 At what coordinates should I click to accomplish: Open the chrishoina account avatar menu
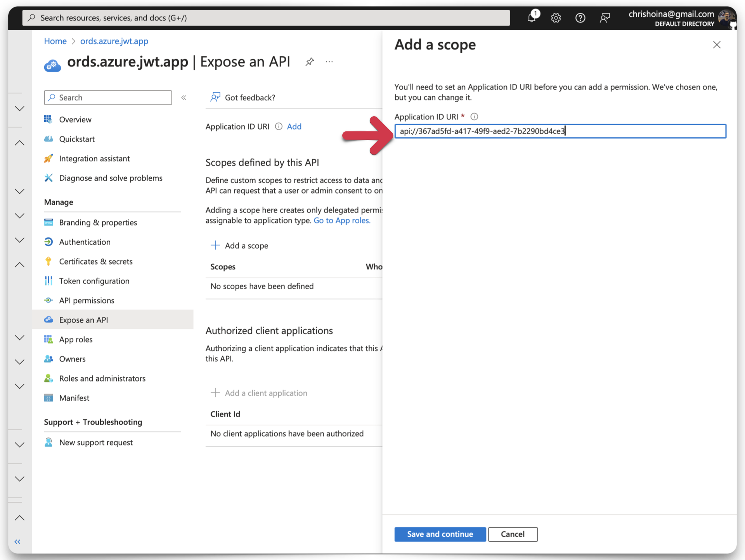727,18
